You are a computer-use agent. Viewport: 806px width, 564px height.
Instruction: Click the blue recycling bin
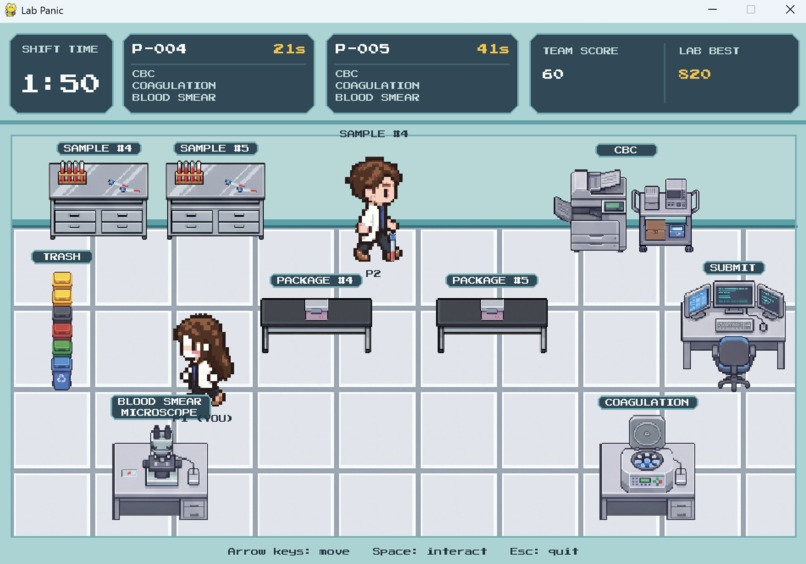(62, 373)
